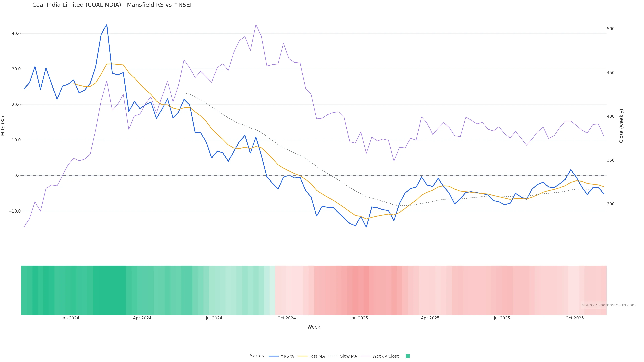Viewport: 644px width, 362px height.
Task: Hide the Weekly Close legend series
Action: [x=386, y=356]
